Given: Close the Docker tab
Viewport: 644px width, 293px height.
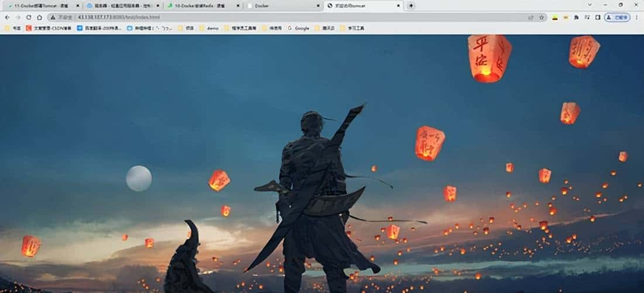Looking at the screenshot, I should point(317,6).
